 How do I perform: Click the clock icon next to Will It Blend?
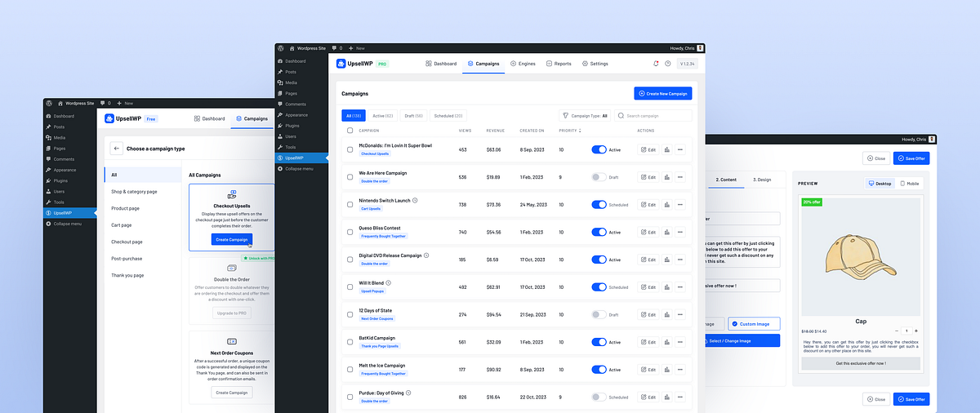(390, 282)
